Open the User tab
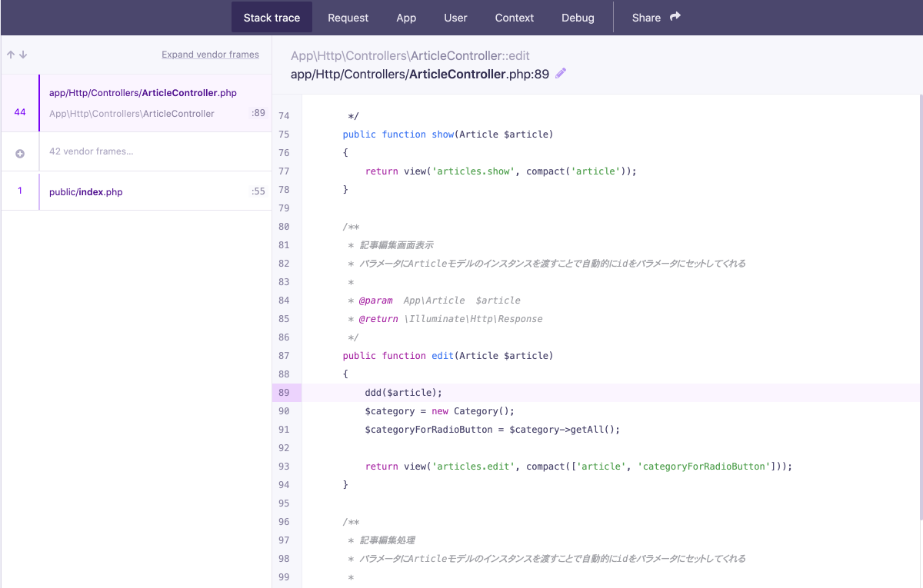Image resolution: width=923 pixels, height=588 pixels. click(455, 18)
